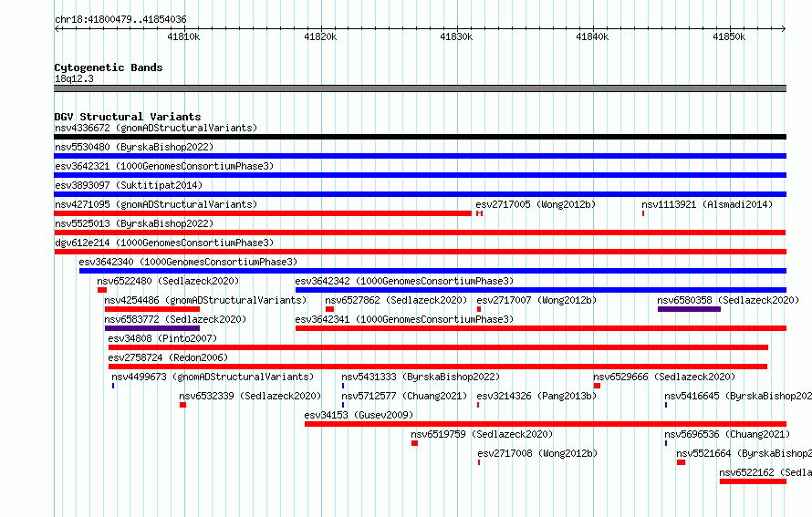Viewport: 812px width, 517px height.
Task: Select the 41850k ruler position
Action: [729, 36]
